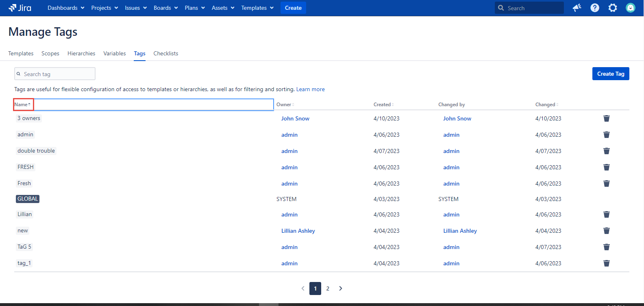Expand the Assets menu
The height and width of the screenshot is (306, 644).
point(223,8)
